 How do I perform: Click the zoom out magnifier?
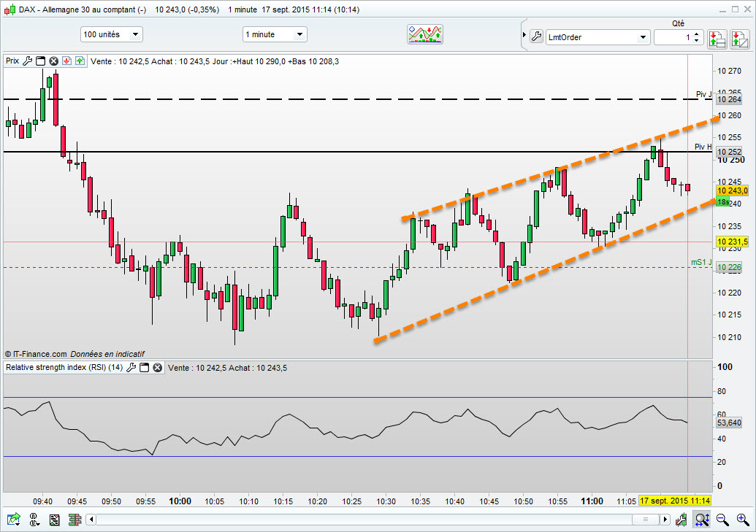pos(722,519)
